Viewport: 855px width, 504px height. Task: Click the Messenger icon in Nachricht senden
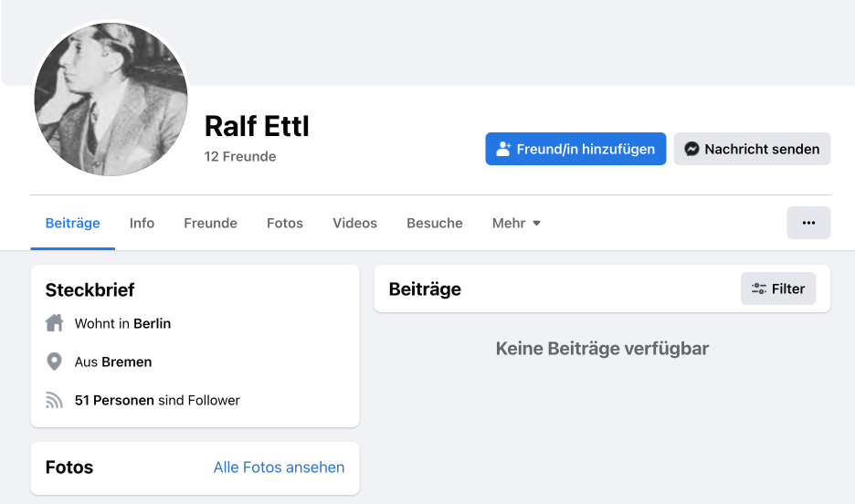[693, 149]
